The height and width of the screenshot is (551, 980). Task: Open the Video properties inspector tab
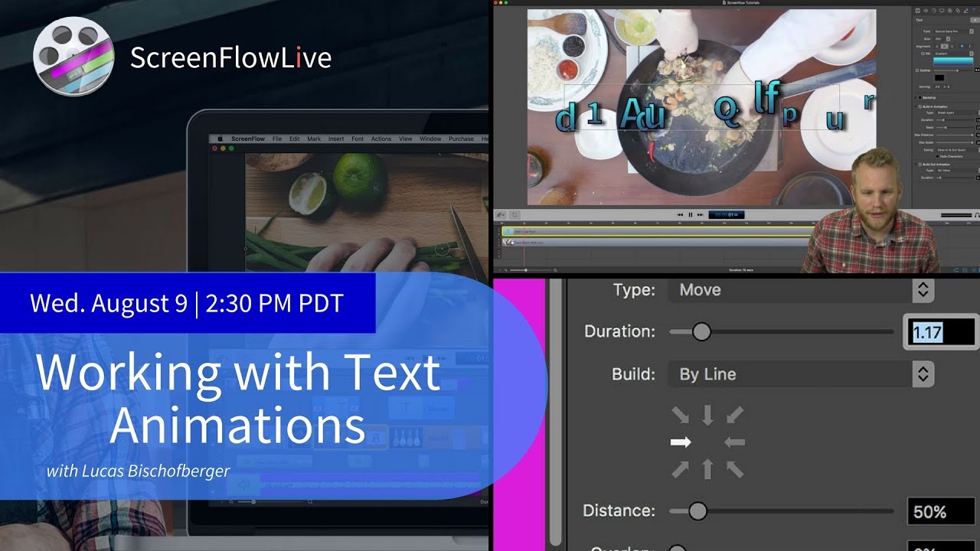918,11
